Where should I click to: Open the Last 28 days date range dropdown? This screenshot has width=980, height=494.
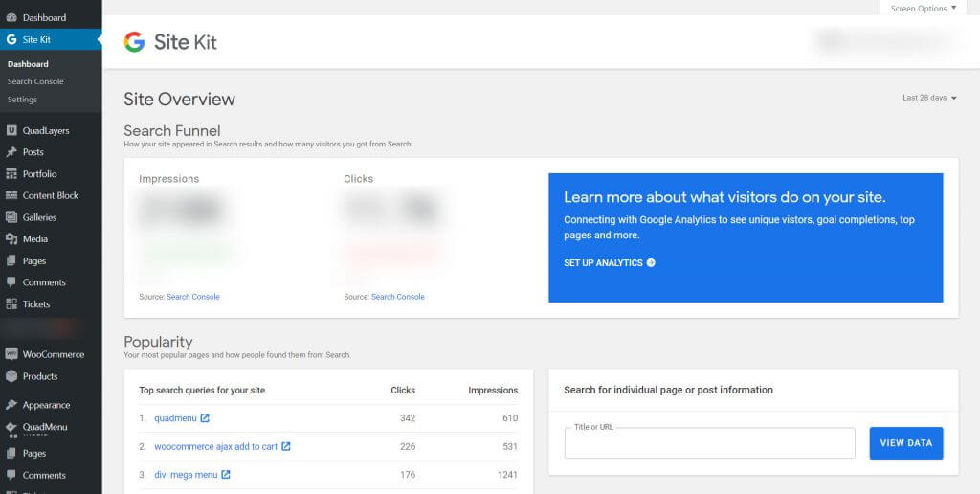coord(929,98)
